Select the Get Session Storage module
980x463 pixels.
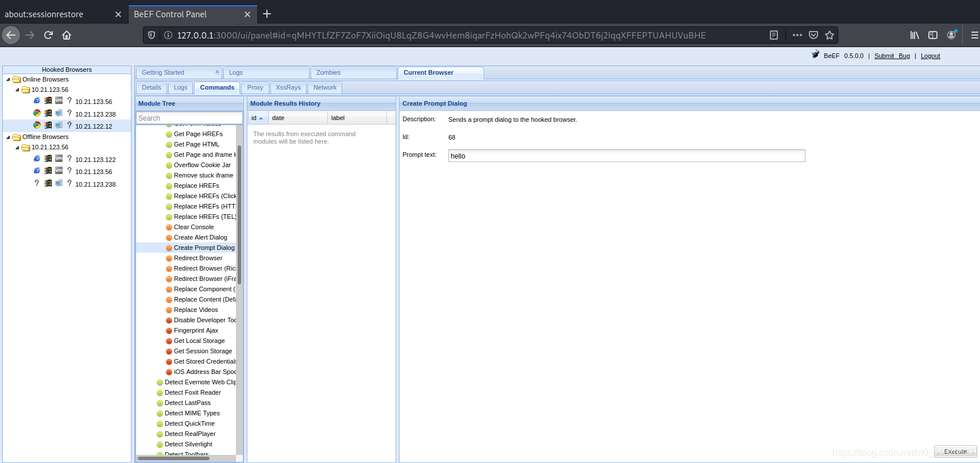203,352
